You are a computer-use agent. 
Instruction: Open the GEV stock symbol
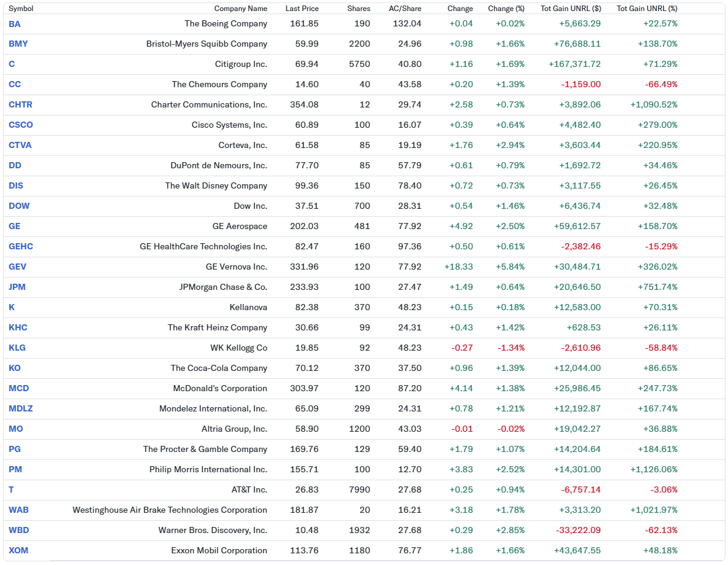pyautogui.click(x=17, y=267)
